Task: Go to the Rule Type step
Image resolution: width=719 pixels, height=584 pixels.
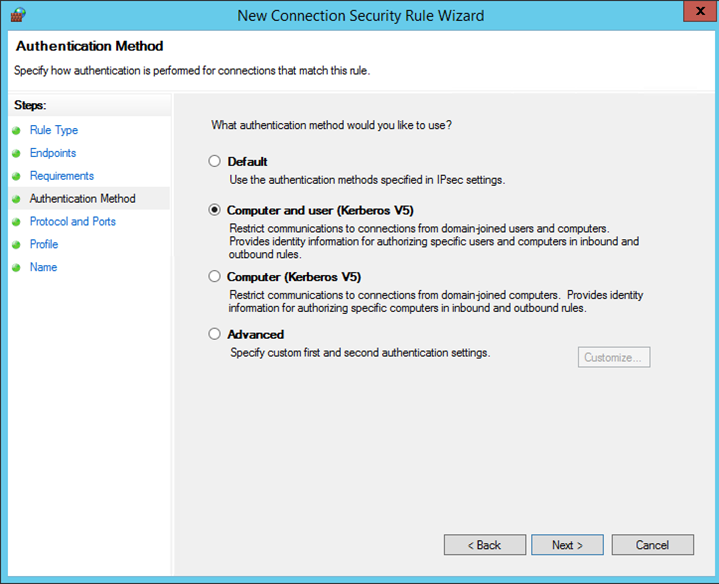Action: point(54,130)
